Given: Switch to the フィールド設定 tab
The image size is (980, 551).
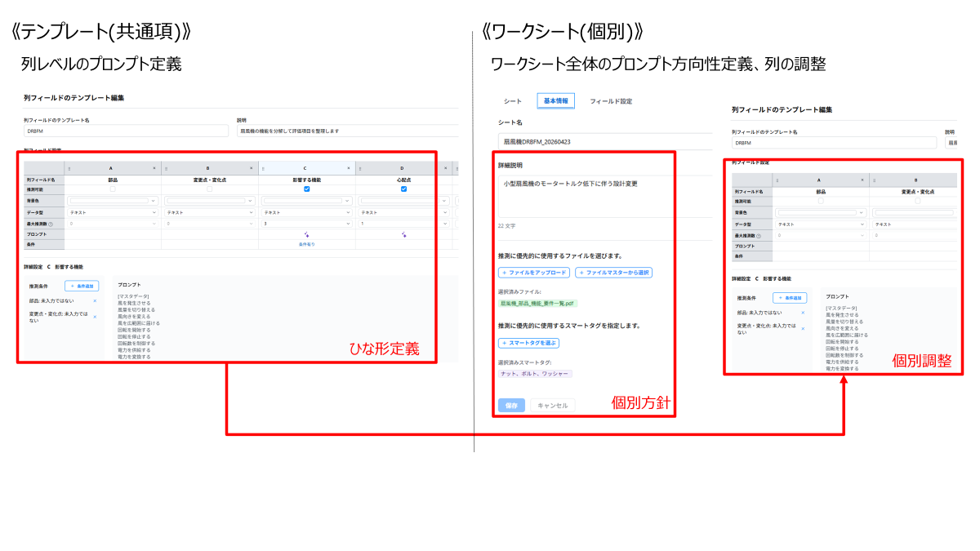Looking at the screenshot, I should point(611,101).
